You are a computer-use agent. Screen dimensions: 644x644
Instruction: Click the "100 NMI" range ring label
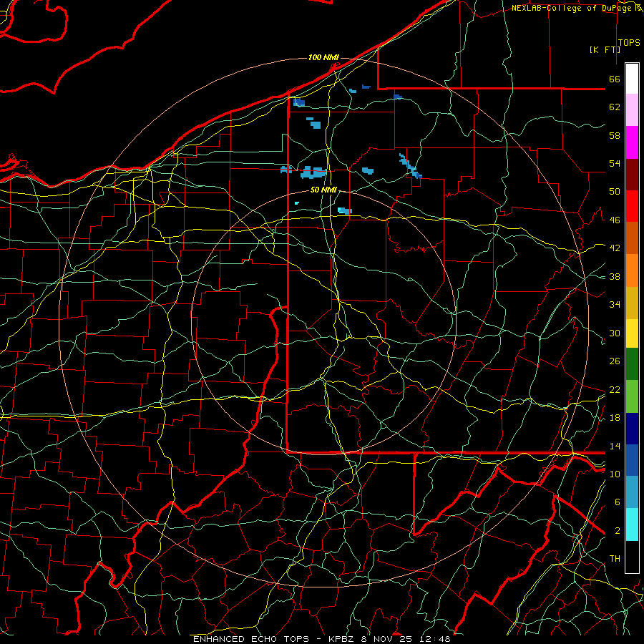323,57
